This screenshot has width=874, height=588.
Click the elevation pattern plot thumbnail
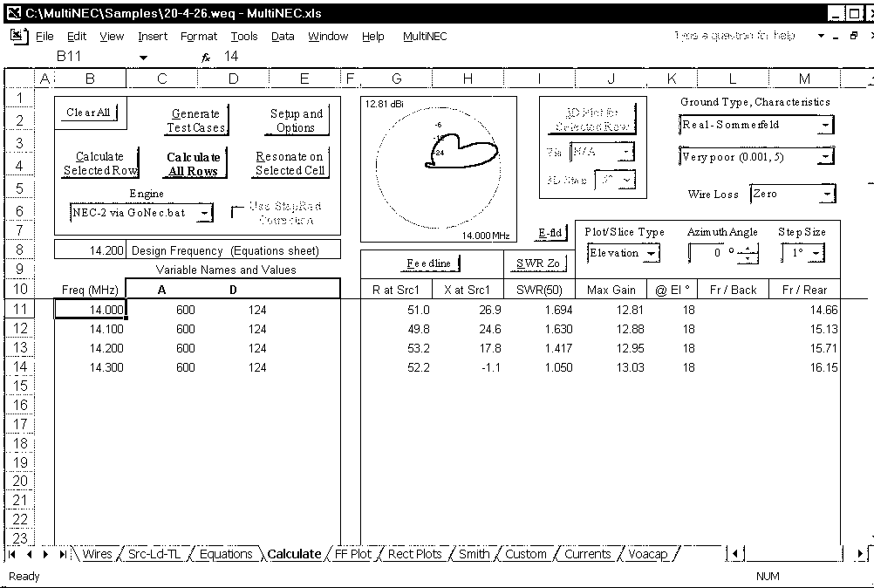439,169
